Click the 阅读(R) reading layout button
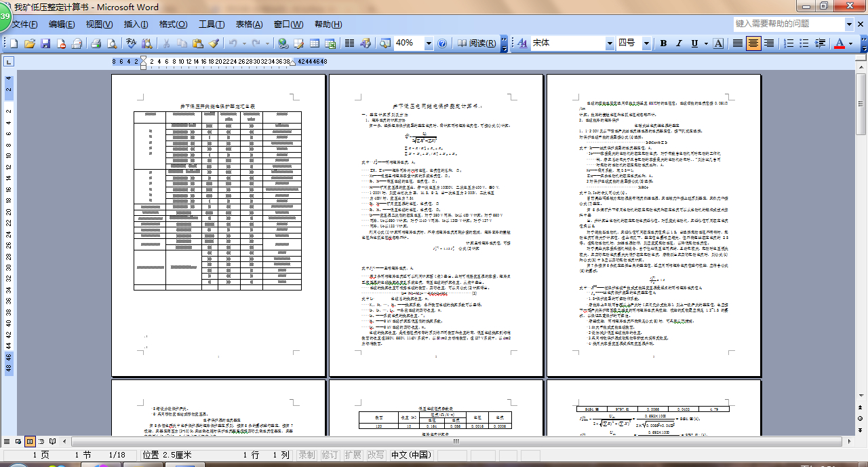This screenshot has height=467, width=868. click(476, 43)
